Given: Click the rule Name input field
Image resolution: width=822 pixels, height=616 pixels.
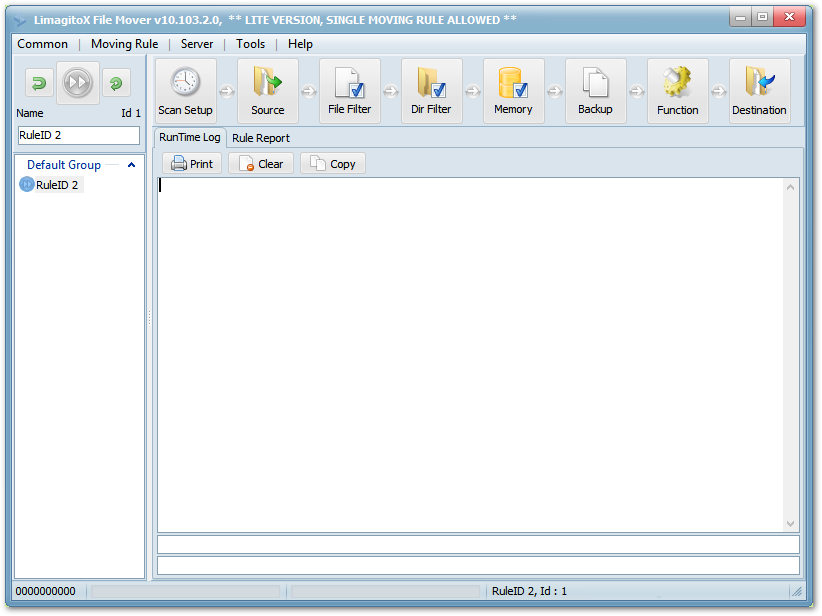Looking at the screenshot, I should (79, 135).
